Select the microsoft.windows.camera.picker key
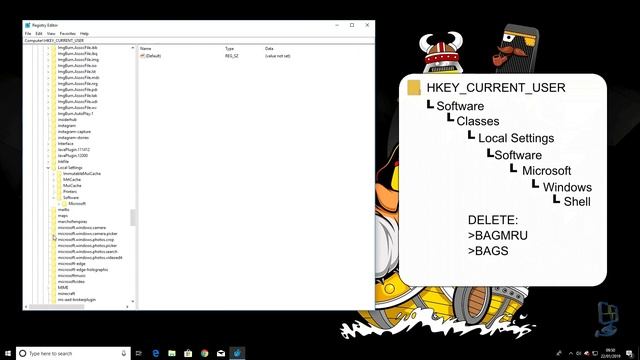 [87, 233]
